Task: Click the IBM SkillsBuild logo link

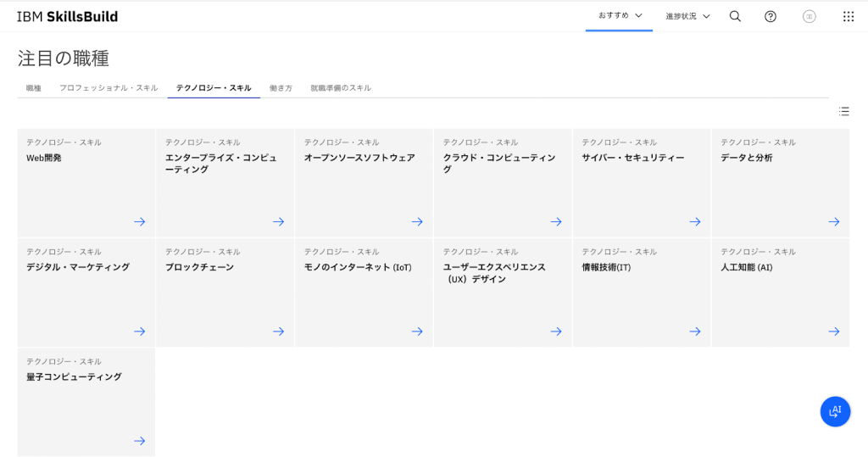Action: pyautogui.click(x=67, y=16)
